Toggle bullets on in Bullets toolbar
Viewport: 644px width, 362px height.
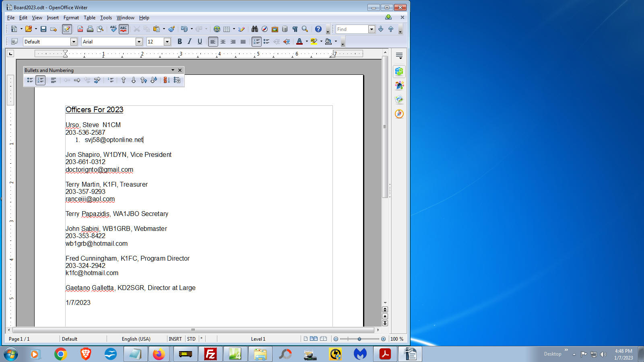point(30,80)
